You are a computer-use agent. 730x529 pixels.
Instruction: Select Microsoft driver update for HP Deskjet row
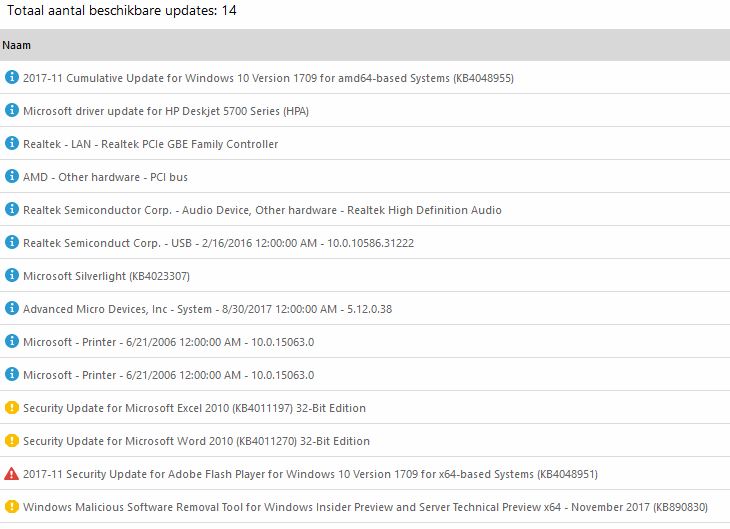click(x=166, y=111)
